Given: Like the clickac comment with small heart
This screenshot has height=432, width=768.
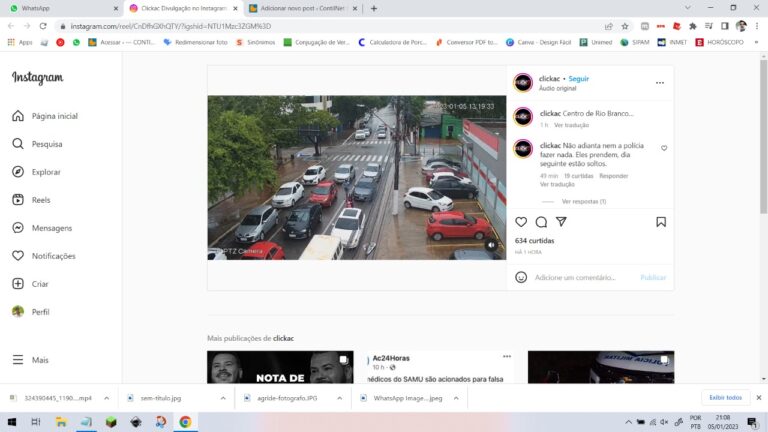Looking at the screenshot, I should click(664, 148).
